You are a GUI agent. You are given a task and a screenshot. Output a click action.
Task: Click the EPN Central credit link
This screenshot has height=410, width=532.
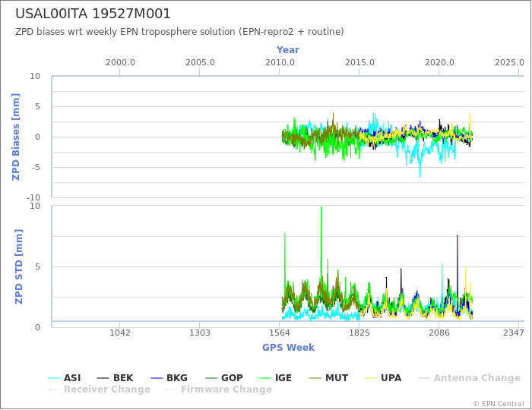point(499,404)
